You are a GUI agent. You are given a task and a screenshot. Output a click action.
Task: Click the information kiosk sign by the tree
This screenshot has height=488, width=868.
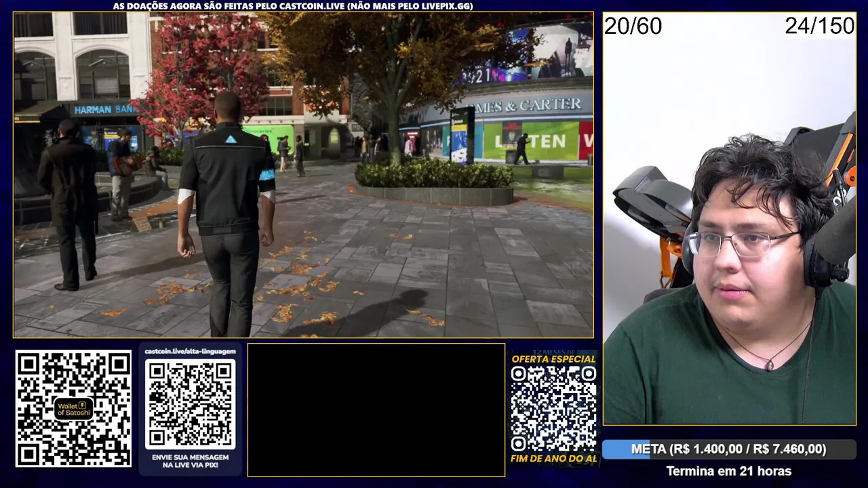click(x=462, y=136)
